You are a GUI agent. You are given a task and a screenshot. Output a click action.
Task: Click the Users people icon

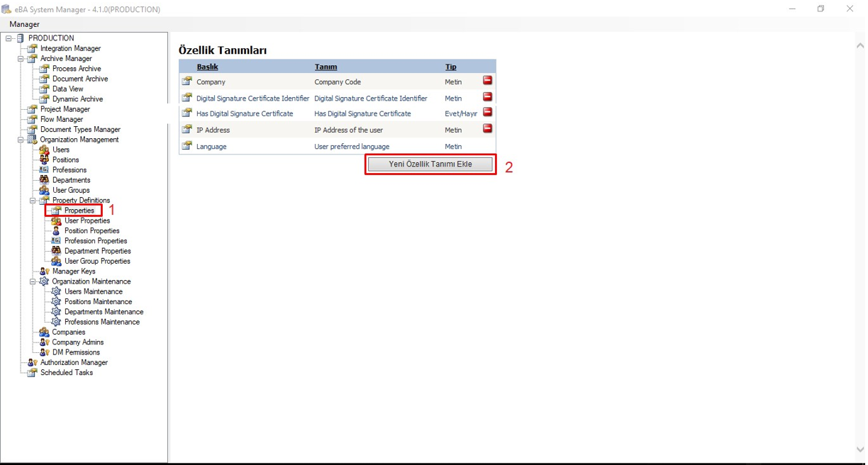click(44, 150)
